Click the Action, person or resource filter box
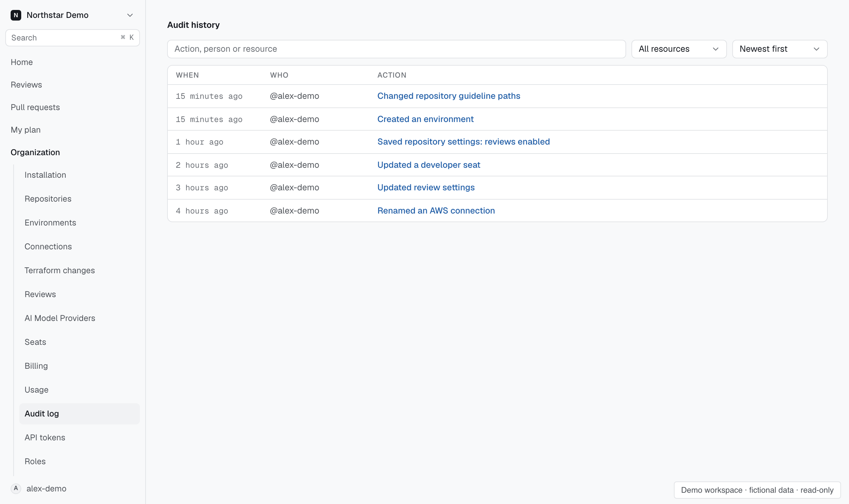This screenshot has width=849, height=504. point(396,49)
